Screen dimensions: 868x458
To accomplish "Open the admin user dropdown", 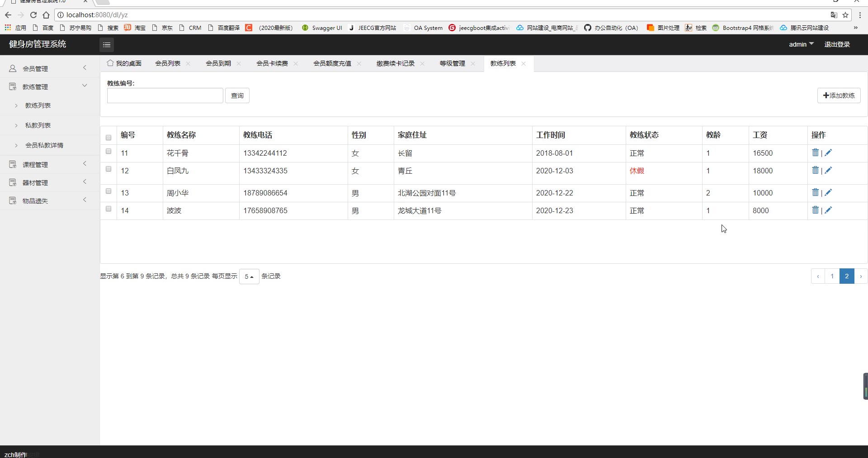I will click(801, 44).
